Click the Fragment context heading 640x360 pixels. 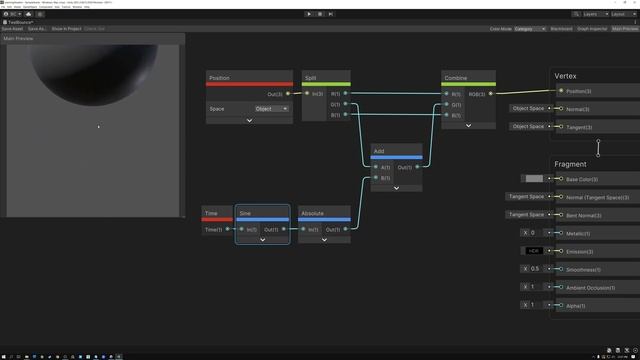click(570, 164)
